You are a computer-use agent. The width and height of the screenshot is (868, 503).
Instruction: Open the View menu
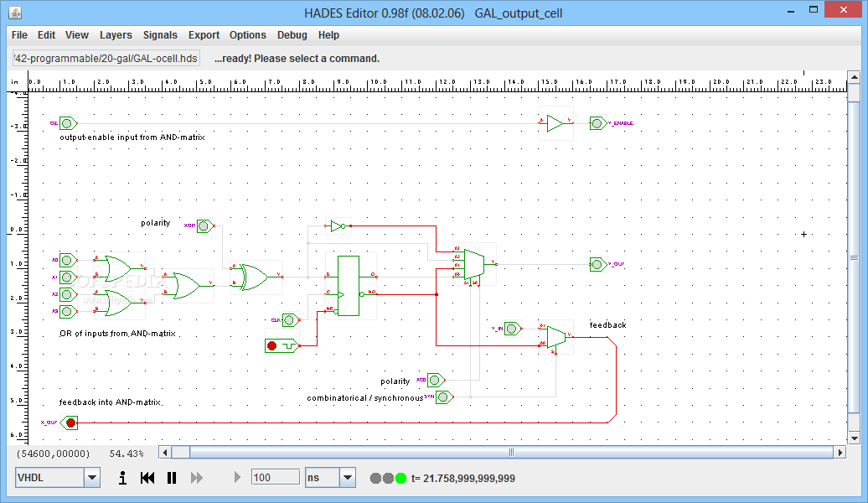(77, 35)
